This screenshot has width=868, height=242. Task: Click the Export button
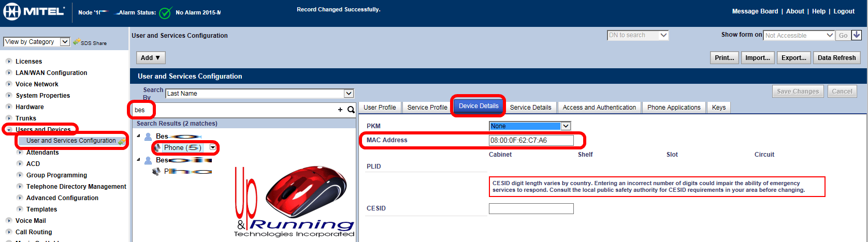(x=793, y=58)
